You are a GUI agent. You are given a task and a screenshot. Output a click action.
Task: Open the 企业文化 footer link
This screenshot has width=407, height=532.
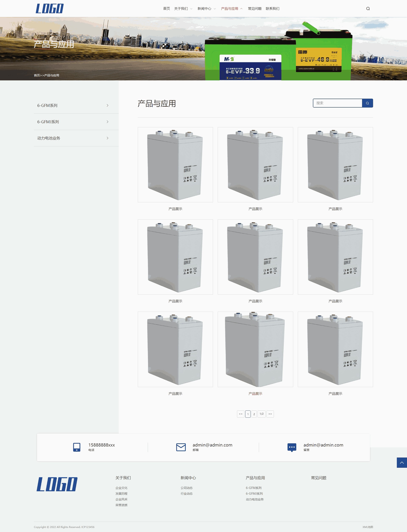(x=121, y=488)
